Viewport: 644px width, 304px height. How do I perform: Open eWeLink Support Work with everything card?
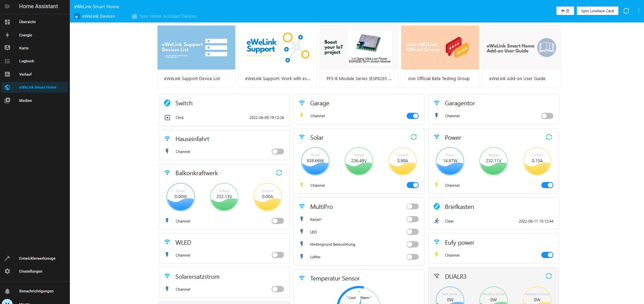(278, 57)
